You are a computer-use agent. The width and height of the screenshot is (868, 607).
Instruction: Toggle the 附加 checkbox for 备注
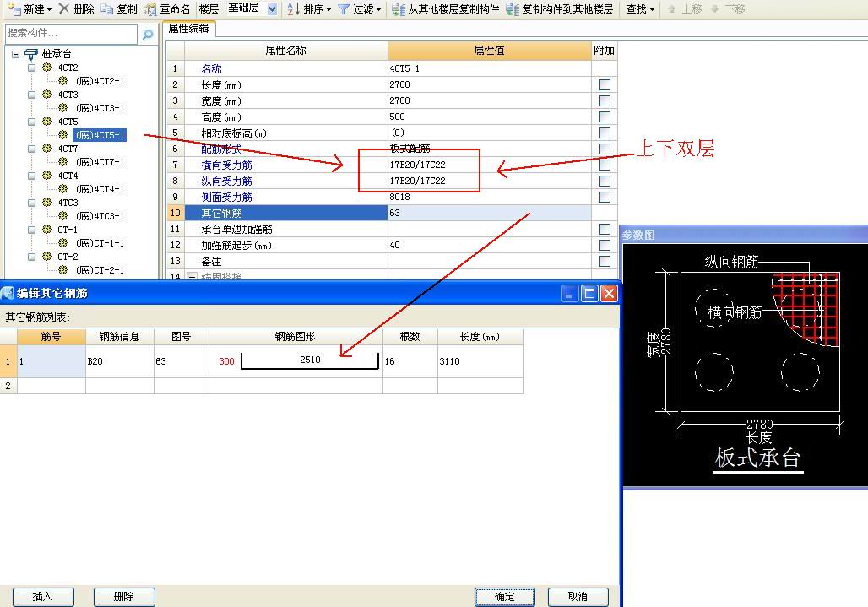[605, 261]
